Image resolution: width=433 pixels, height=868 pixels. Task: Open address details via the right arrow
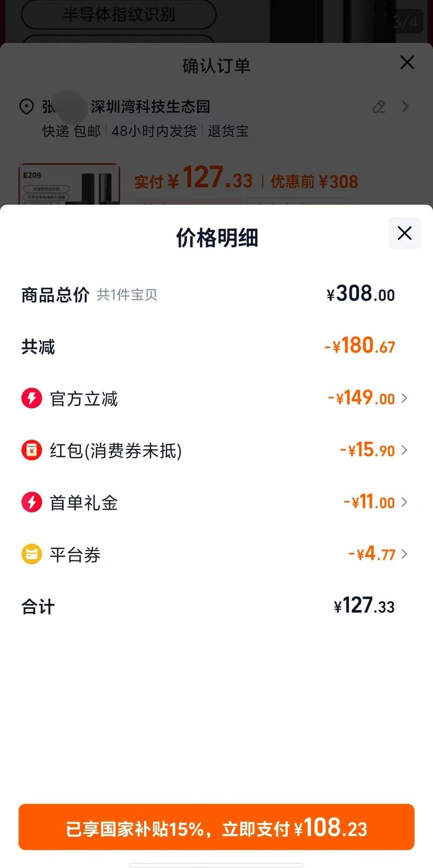tap(405, 107)
